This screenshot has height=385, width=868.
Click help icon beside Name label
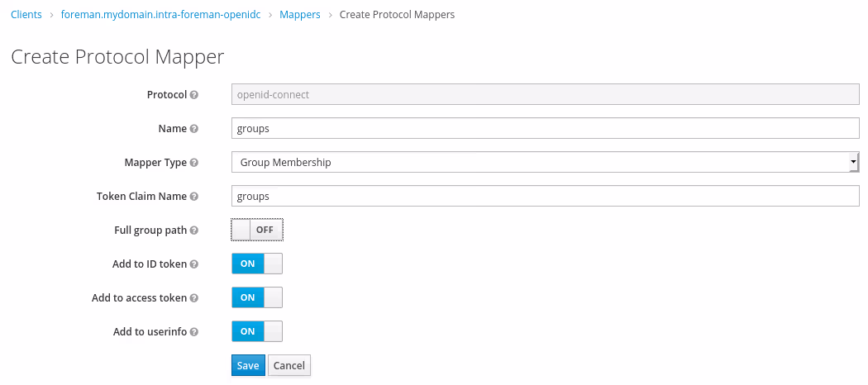[x=194, y=129]
